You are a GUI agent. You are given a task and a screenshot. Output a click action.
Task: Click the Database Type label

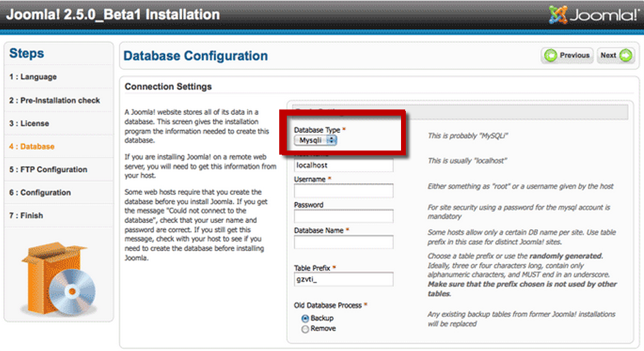317,130
